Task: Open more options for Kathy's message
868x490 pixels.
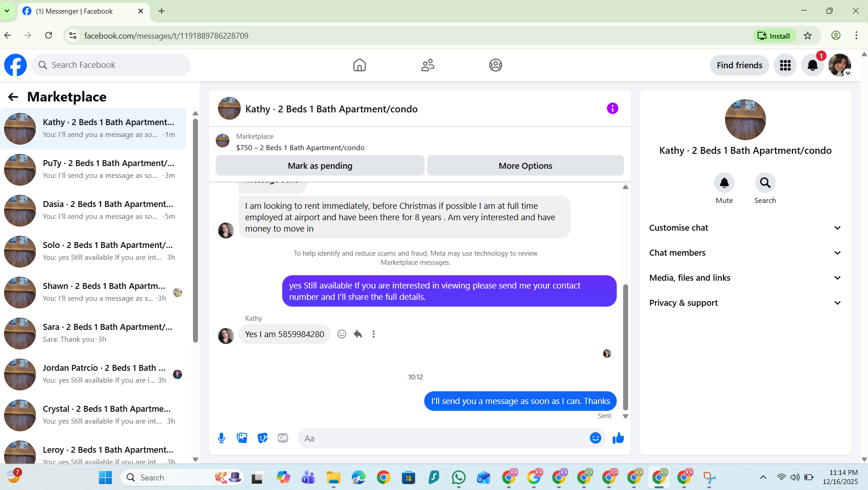Action: tap(374, 334)
